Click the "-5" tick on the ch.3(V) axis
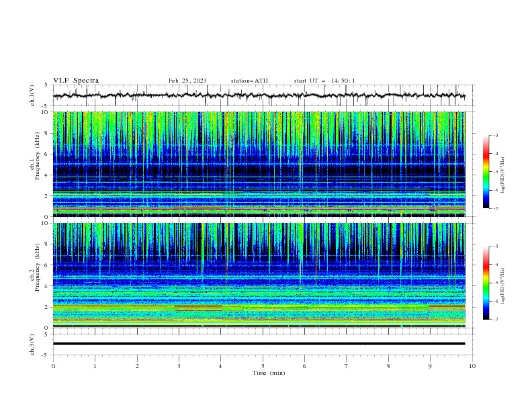The image size is (532, 411). click(x=46, y=355)
